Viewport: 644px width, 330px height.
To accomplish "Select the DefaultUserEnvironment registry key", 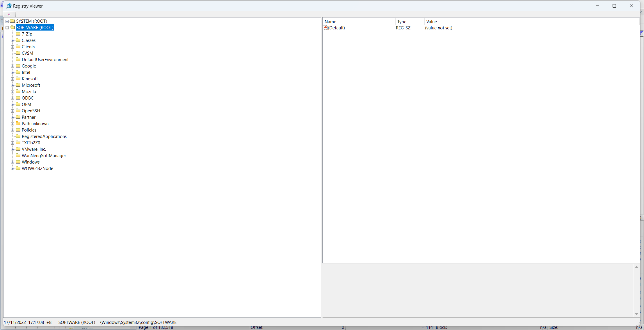I will (x=45, y=59).
